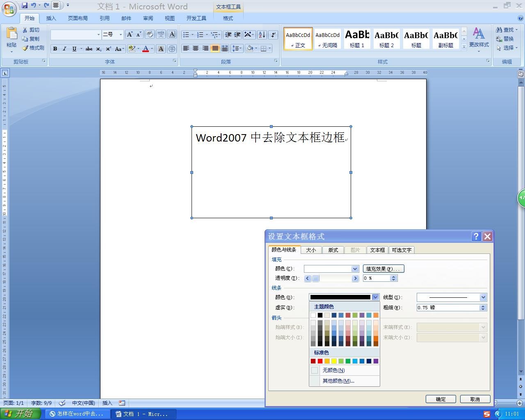Toggle Italic formatting

[x=64, y=49]
